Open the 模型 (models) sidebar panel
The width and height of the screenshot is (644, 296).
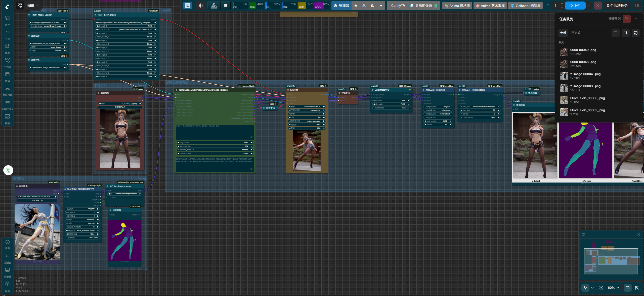[8, 49]
